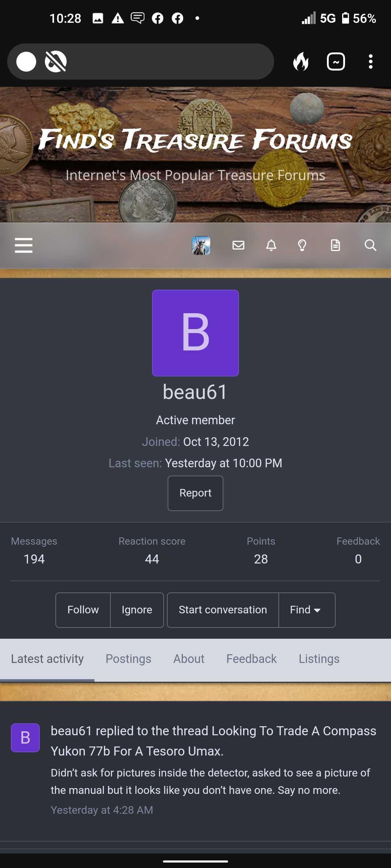Open the conversations inbox envelope icon
This screenshot has height=868, width=391.
(238, 245)
